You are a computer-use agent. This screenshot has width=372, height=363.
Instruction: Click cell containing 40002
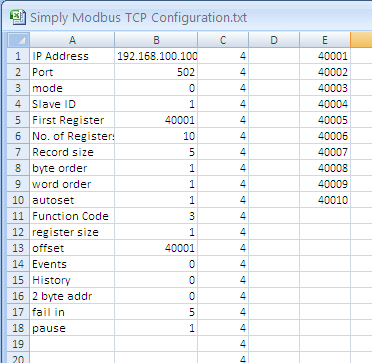[x=325, y=72]
